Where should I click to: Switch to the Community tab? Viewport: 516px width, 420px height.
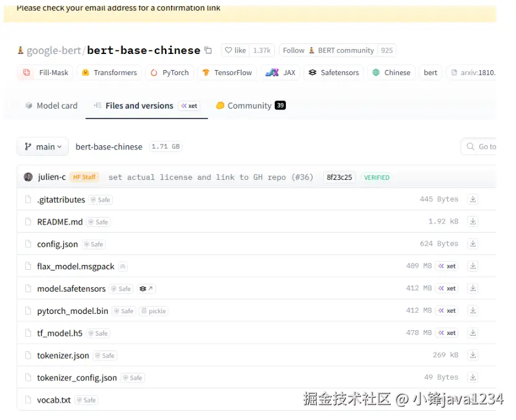251,105
